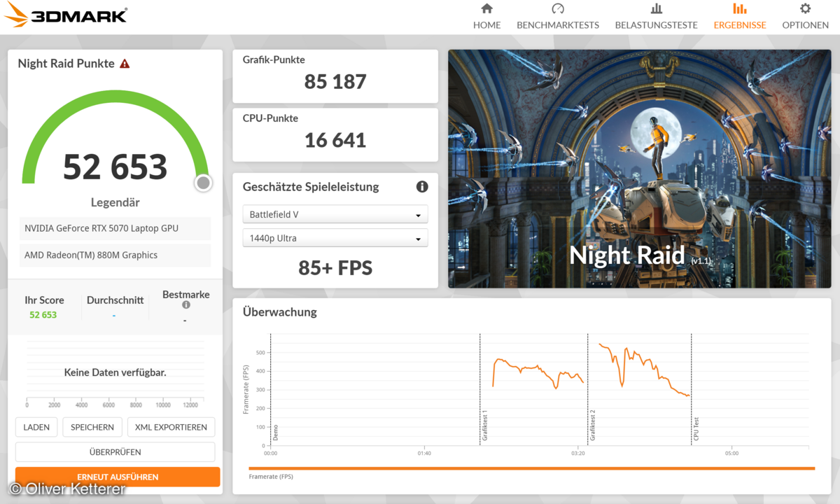This screenshot has width=840, height=504.
Task: Click the red warning triangle icon
Action: click(x=125, y=64)
